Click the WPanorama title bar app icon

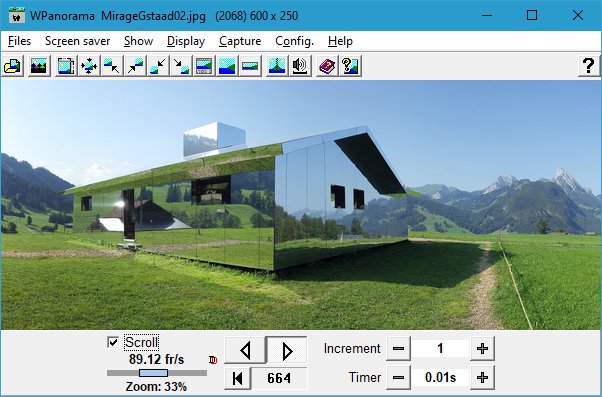[16, 15]
